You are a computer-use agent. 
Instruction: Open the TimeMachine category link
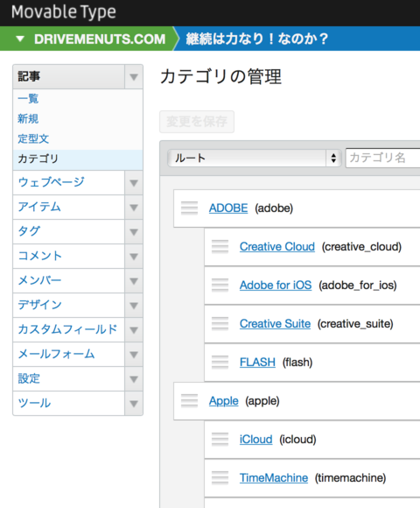[274, 478]
